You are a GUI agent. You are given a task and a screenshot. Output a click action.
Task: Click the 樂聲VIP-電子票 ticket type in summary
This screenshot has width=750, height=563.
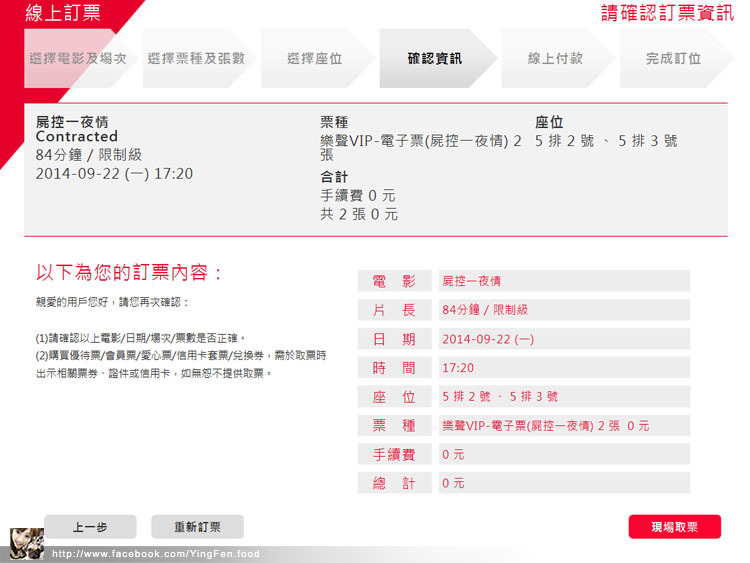(x=421, y=147)
